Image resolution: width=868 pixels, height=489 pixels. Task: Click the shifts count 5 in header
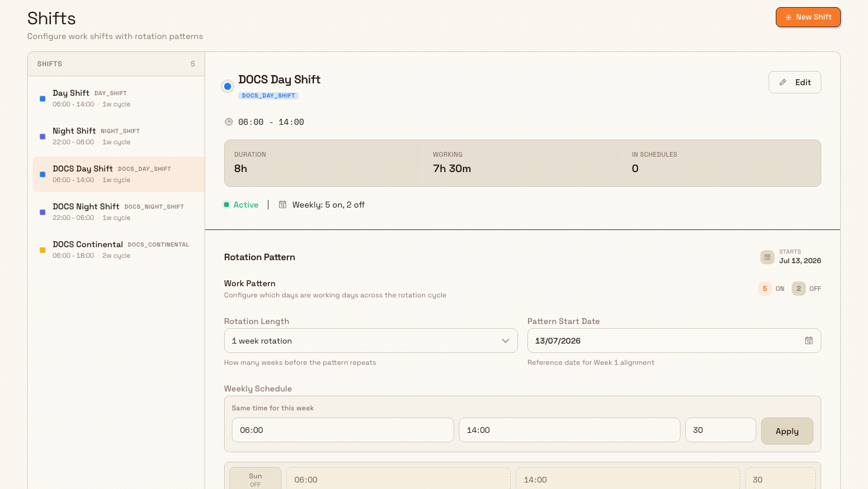[193, 64]
